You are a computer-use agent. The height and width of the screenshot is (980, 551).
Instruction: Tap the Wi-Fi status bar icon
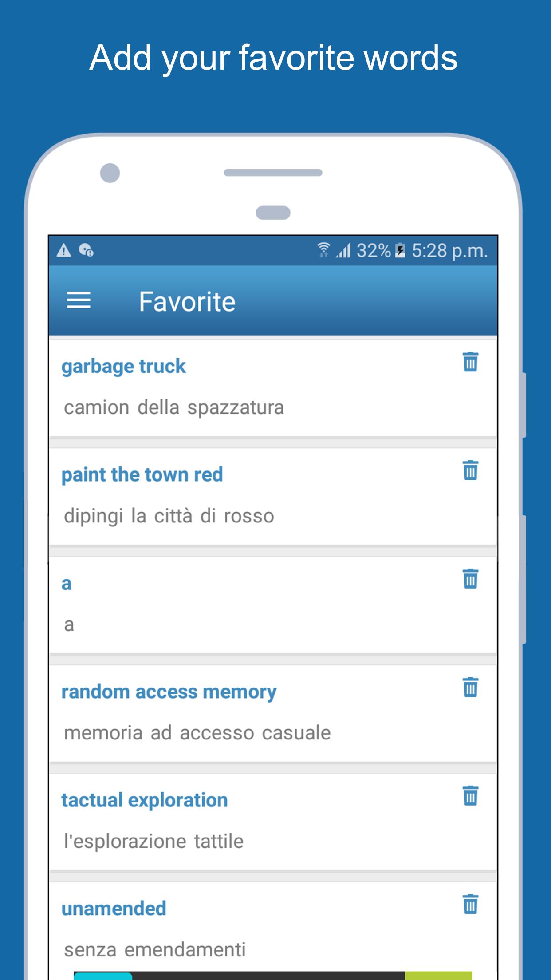pyautogui.click(x=324, y=250)
